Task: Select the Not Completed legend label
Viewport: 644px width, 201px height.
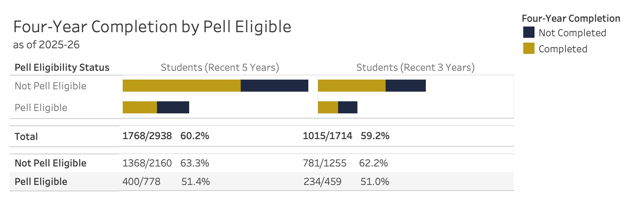Action: [x=572, y=33]
